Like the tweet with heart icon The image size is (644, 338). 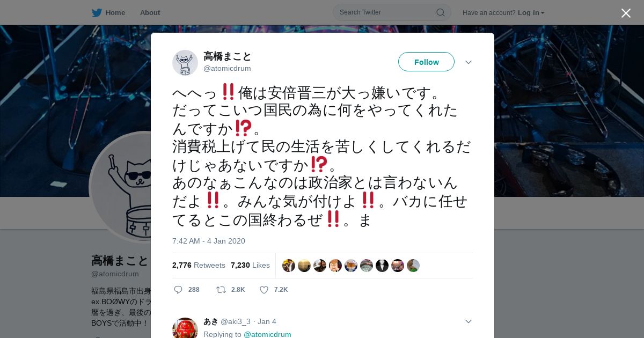pyautogui.click(x=264, y=290)
